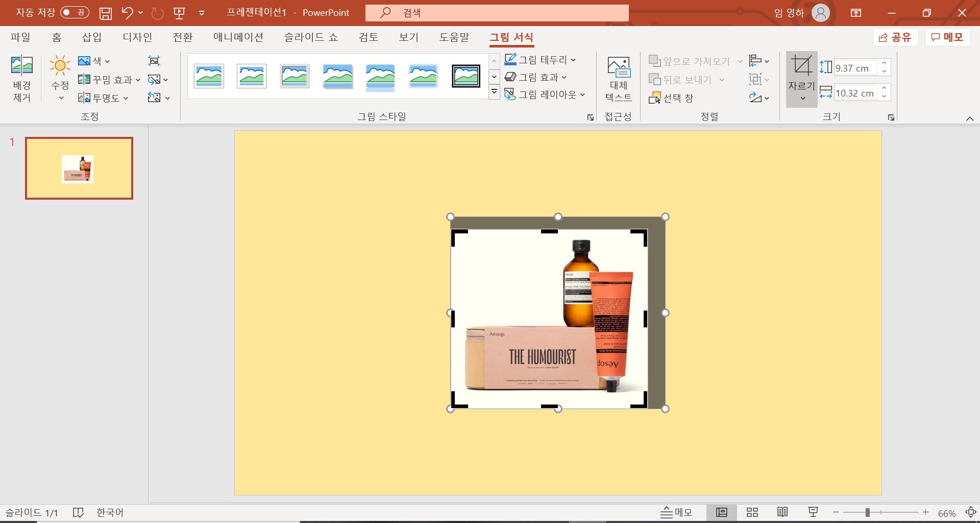
Task: Click the fit slide to window icon
Action: coord(970,512)
